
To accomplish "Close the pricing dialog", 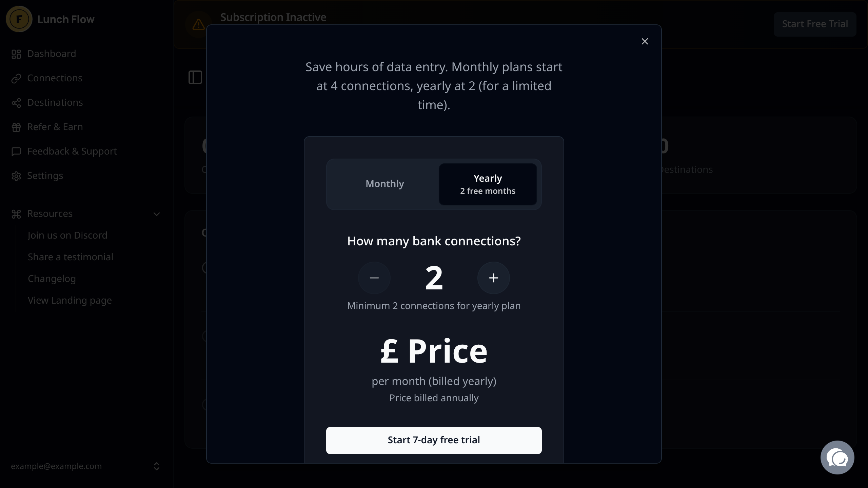I will click(645, 41).
